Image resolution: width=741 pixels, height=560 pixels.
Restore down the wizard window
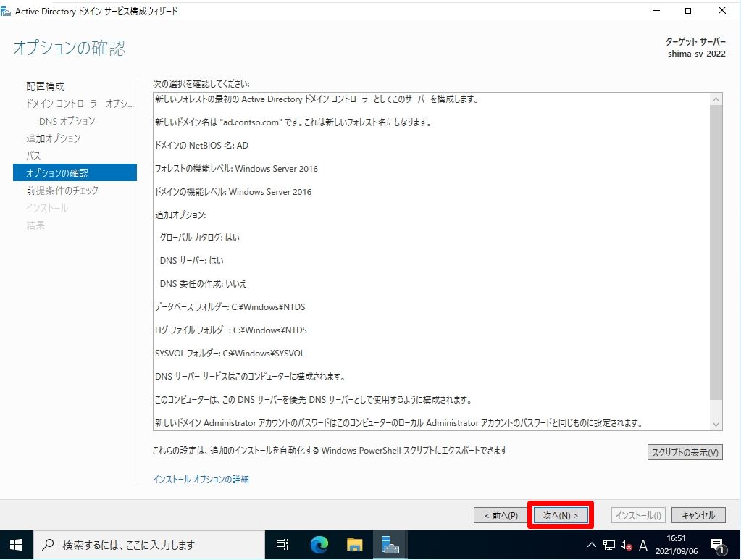pyautogui.click(x=689, y=10)
